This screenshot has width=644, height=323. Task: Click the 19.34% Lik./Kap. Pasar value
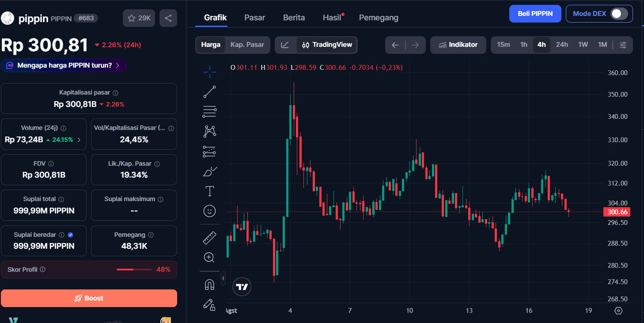point(134,175)
